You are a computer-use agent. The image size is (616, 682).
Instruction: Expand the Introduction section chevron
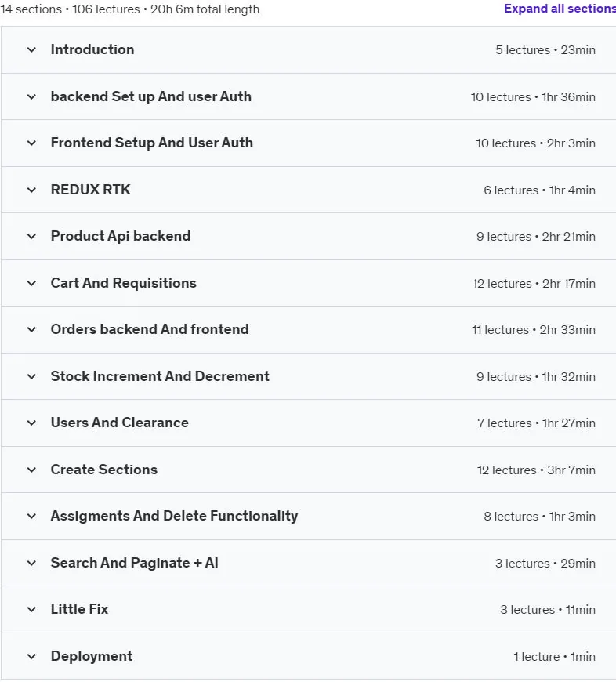point(31,50)
